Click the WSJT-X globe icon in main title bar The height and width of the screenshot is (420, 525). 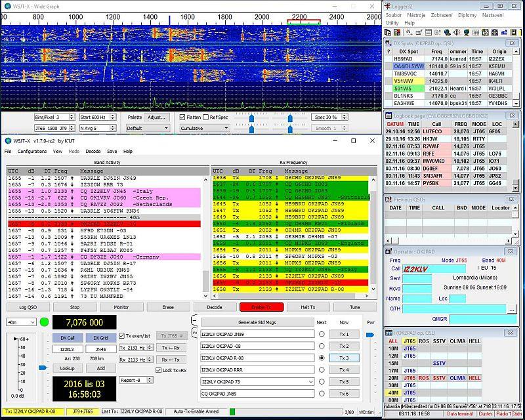pos(8,140)
